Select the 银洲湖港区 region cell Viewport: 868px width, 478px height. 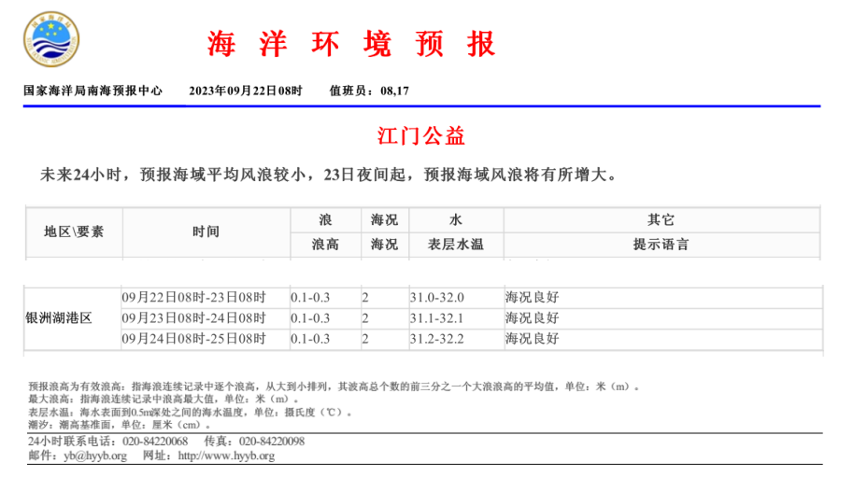(x=59, y=318)
